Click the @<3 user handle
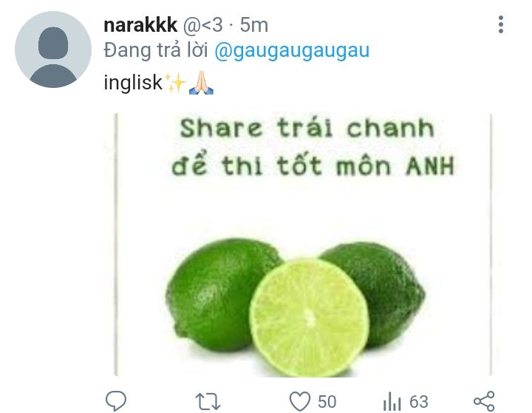The image size is (532, 413). pyautogui.click(x=203, y=25)
